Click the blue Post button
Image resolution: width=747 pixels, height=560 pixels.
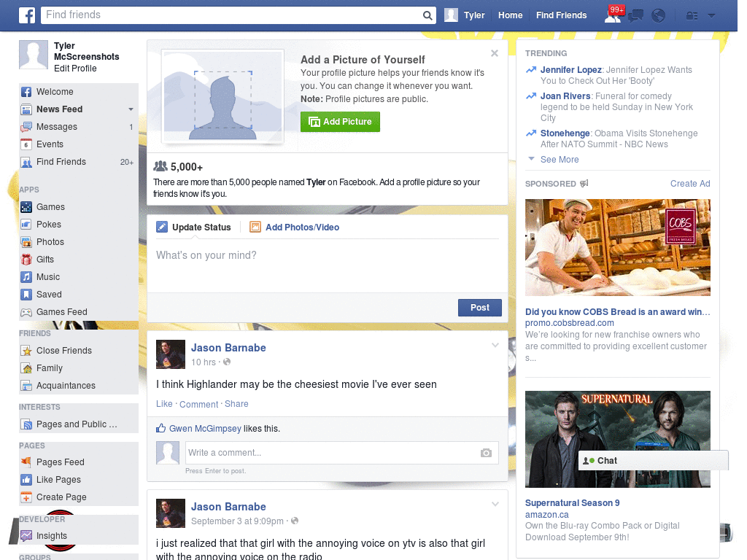(480, 308)
